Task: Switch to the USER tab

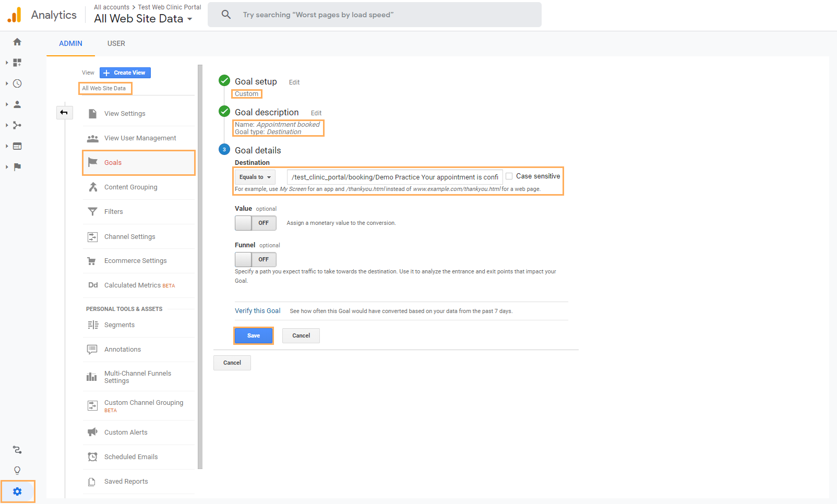Action: click(x=116, y=43)
